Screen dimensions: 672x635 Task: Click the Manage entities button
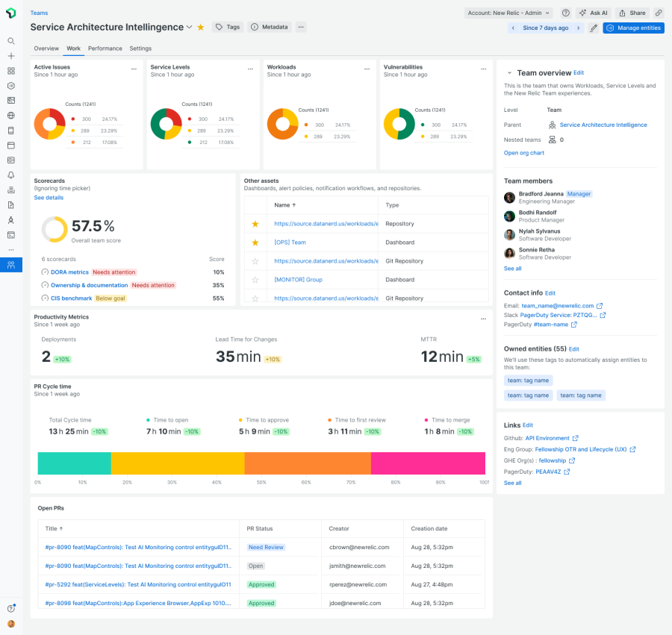(633, 28)
